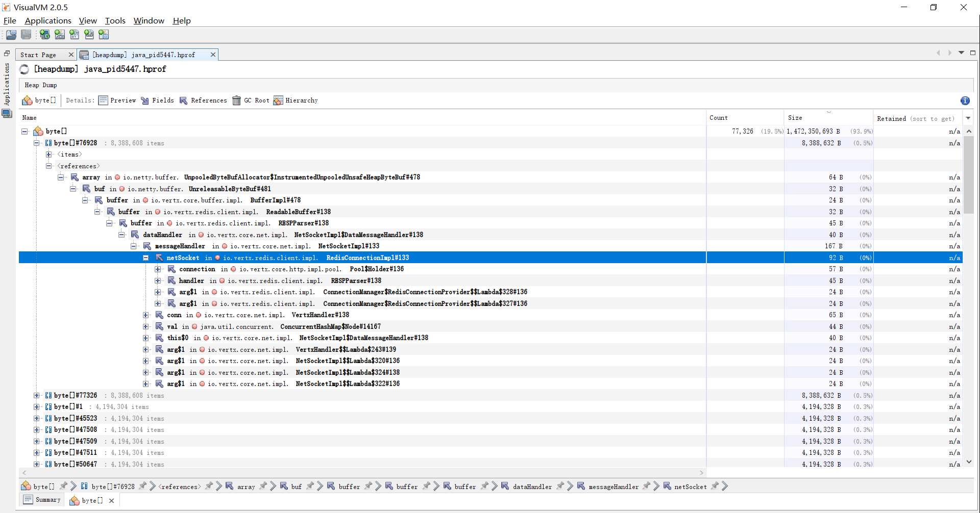
Task: Click the Add Remote Host toolbar icon
Action: tap(44, 34)
